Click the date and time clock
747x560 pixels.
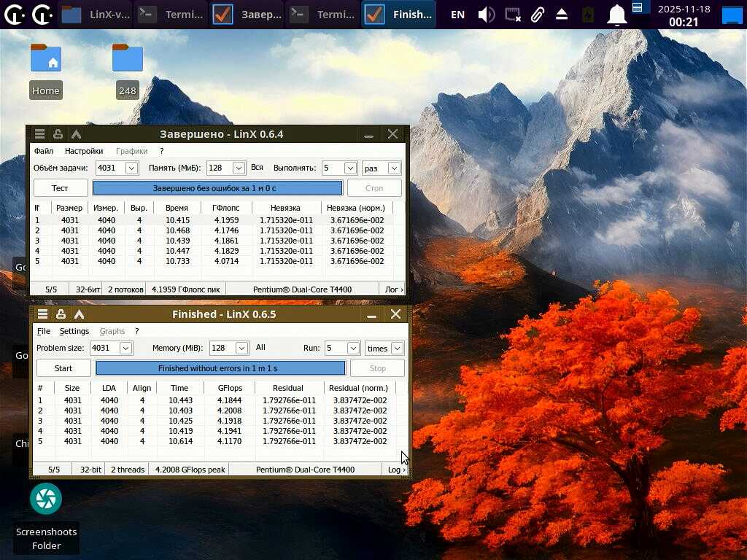tap(684, 15)
